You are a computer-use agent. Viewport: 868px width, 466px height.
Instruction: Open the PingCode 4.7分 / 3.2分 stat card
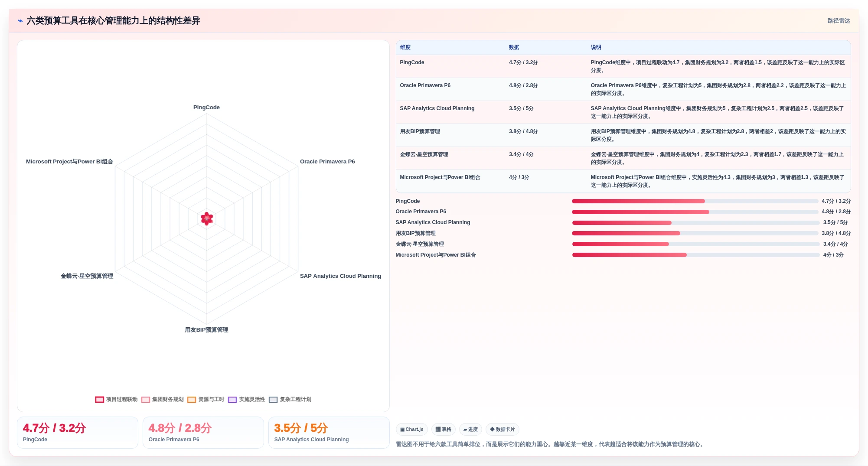coord(78,433)
